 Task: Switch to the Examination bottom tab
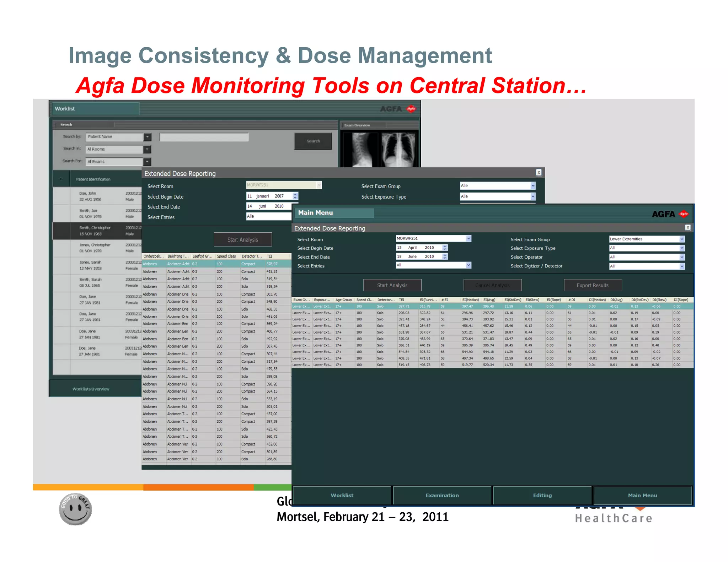point(442,495)
